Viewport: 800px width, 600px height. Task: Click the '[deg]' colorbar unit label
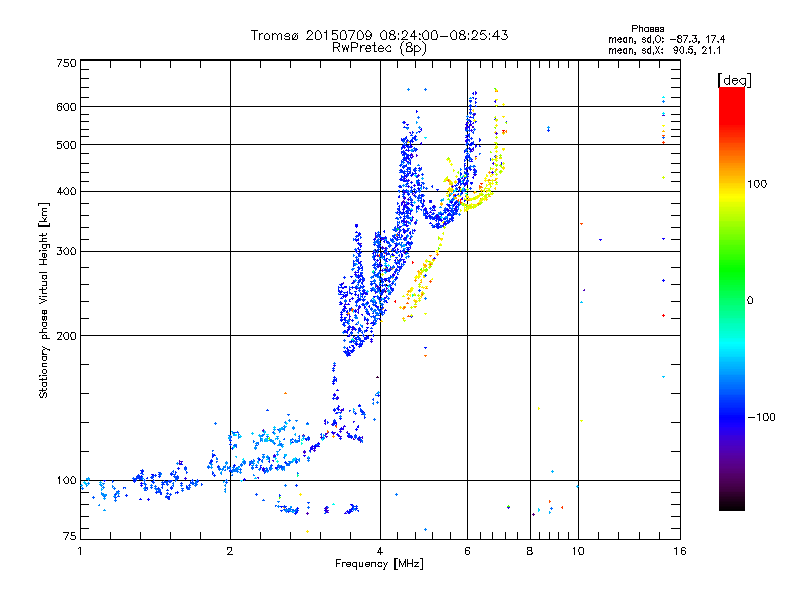tap(734, 80)
